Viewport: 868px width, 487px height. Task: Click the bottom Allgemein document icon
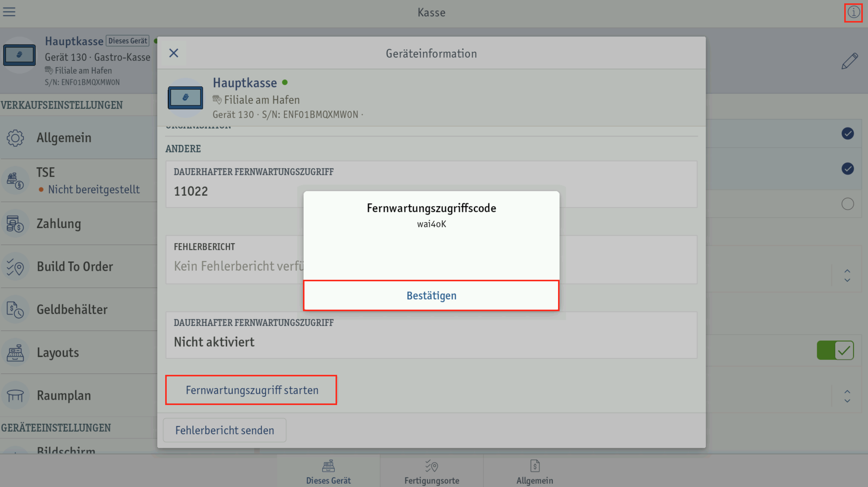(x=535, y=466)
